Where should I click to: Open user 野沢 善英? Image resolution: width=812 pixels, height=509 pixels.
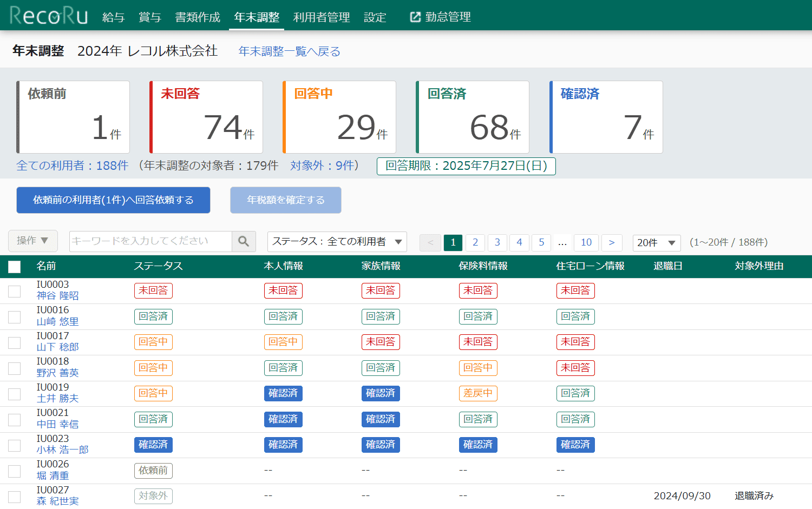[x=58, y=373]
